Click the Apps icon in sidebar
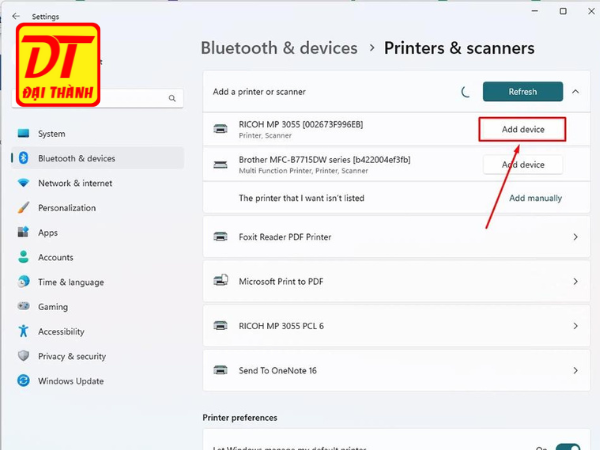The image size is (600, 450). (x=23, y=232)
